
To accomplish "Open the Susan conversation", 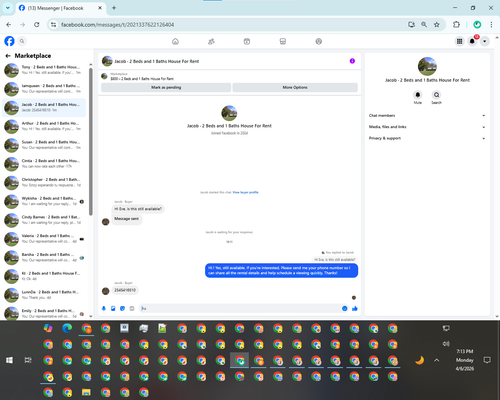I will pos(44,145).
